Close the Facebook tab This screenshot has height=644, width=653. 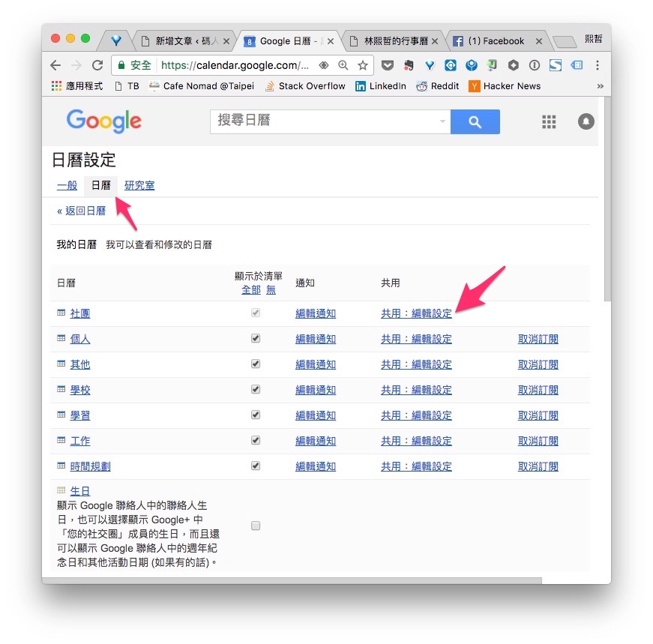539,41
